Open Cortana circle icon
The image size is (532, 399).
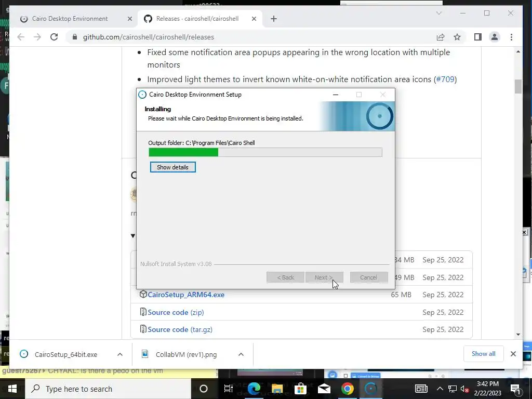pos(204,389)
